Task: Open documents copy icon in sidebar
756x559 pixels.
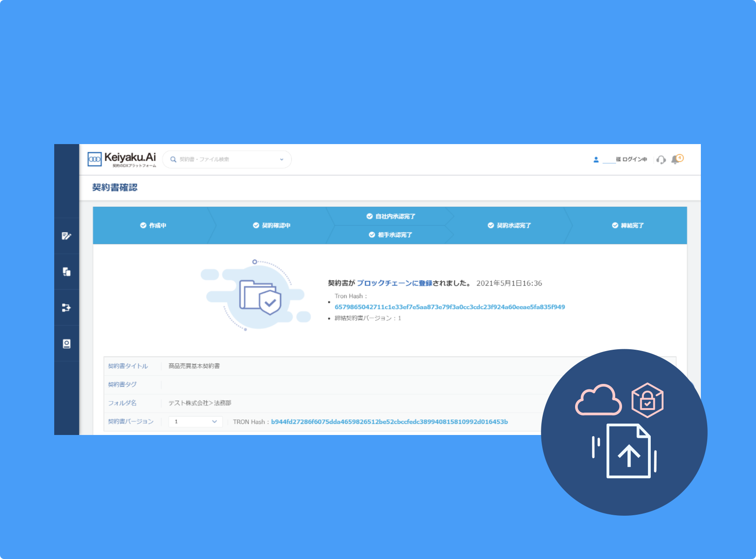Action: 67,272
